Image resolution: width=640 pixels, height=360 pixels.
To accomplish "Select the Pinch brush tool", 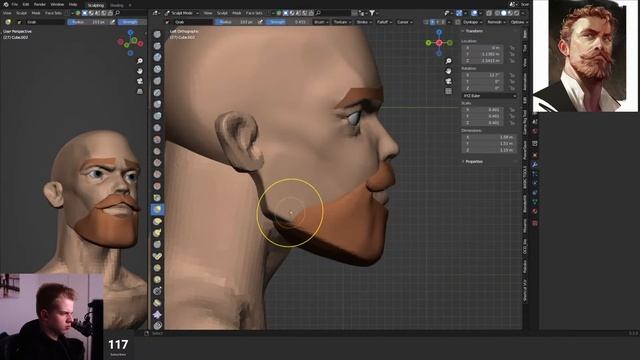I will [157, 198].
